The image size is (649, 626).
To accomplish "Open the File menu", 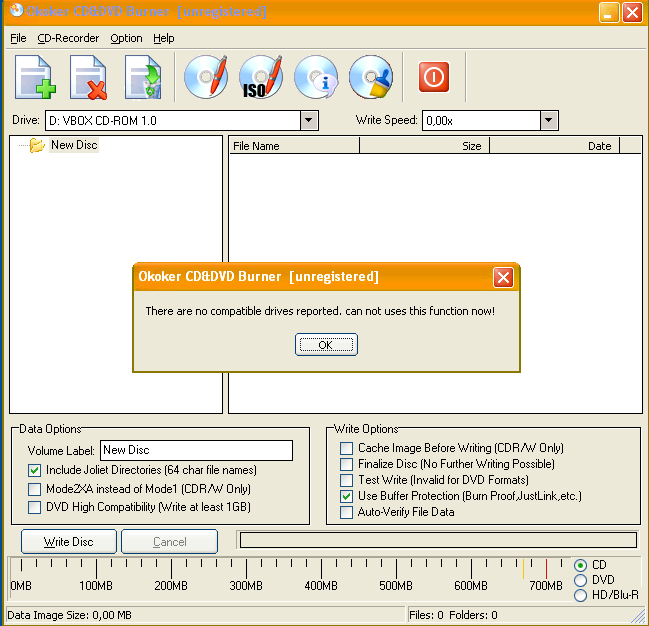I will [18, 38].
